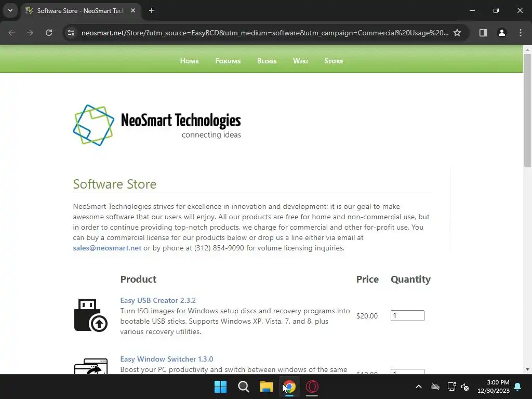
Task: Open Store in site navigation
Action: (x=334, y=61)
